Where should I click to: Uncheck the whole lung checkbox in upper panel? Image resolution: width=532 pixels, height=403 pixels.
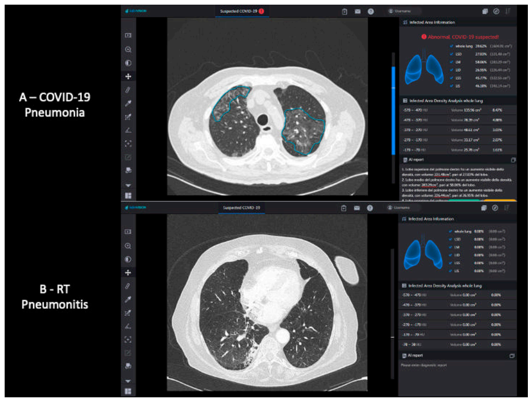pos(451,46)
